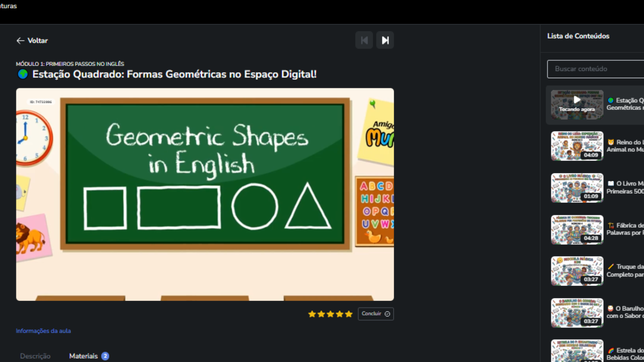Rate the lesson four stars

coord(339,314)
